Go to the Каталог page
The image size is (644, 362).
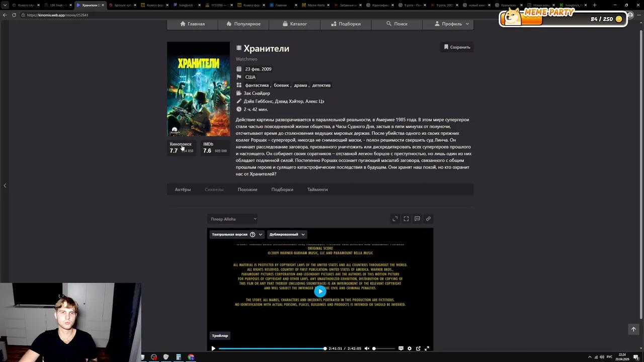[295, 24]
